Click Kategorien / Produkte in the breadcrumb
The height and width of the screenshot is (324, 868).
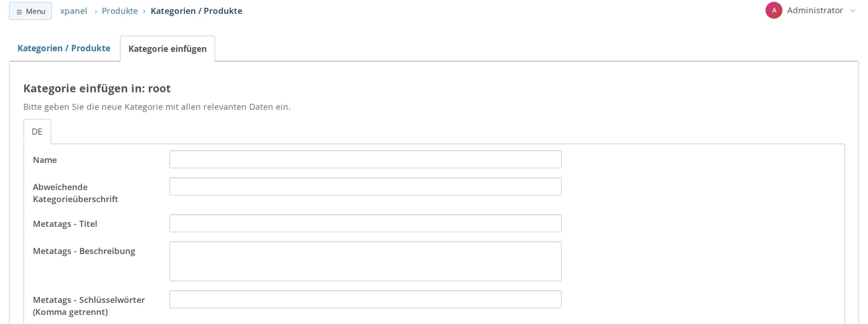coord(197,11)
